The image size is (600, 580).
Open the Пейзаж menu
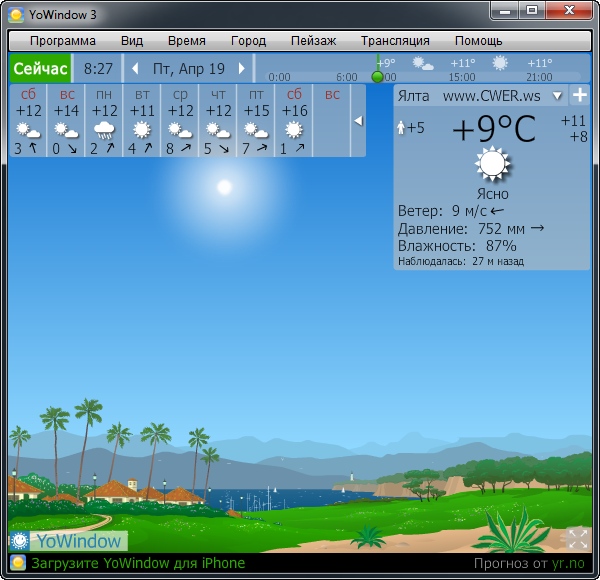point(313,41)
